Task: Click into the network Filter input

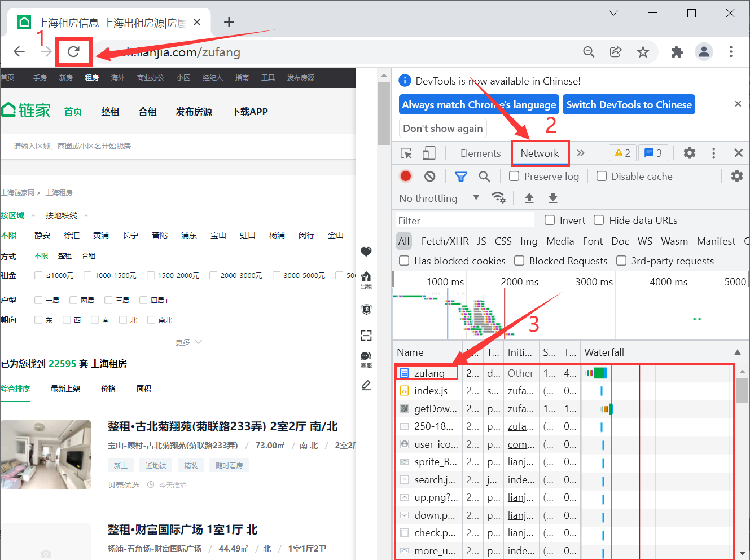Action: 464,221
